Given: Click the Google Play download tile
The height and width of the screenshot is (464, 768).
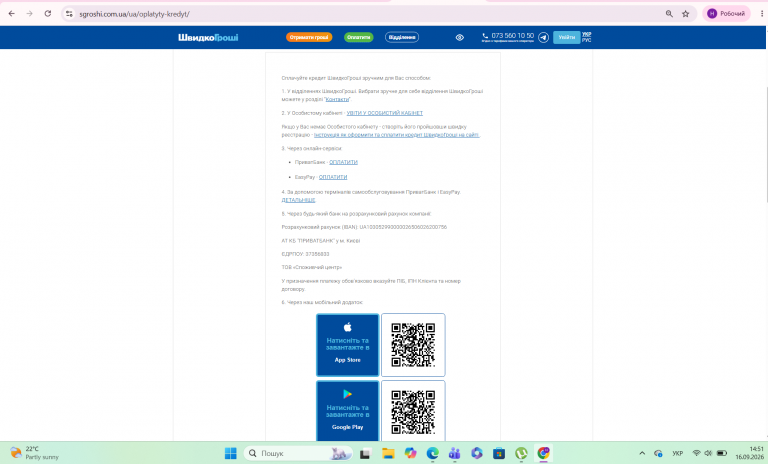Looking at the screenshot, I should pos(347,411).
